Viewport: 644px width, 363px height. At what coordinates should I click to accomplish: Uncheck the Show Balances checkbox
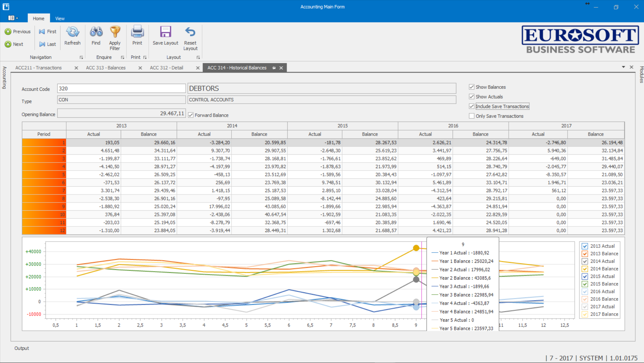point(472,87)
